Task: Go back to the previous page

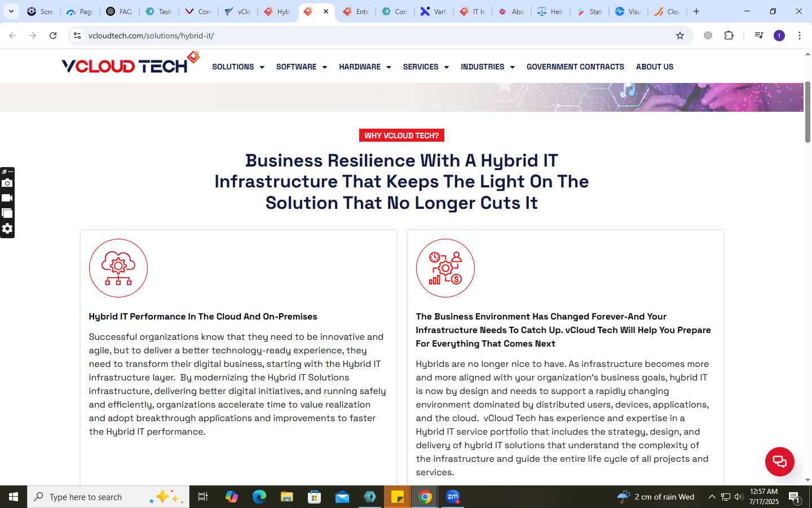Action: tap(12, 36)
